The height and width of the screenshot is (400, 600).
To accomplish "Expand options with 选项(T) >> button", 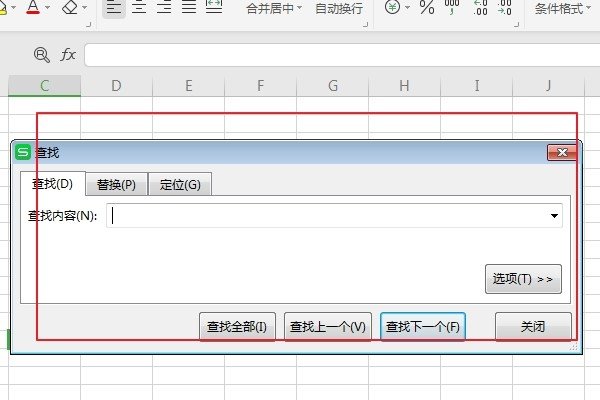I will point(523,279).
